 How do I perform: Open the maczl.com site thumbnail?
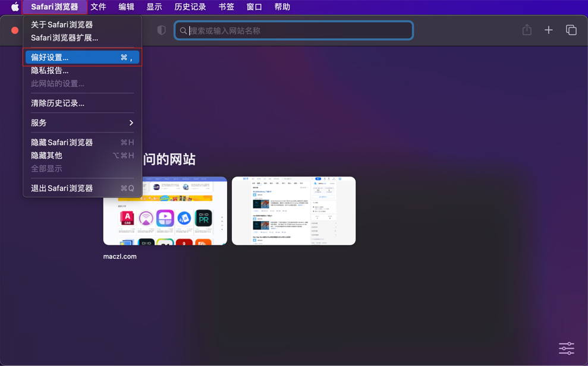tap(165, 211)
